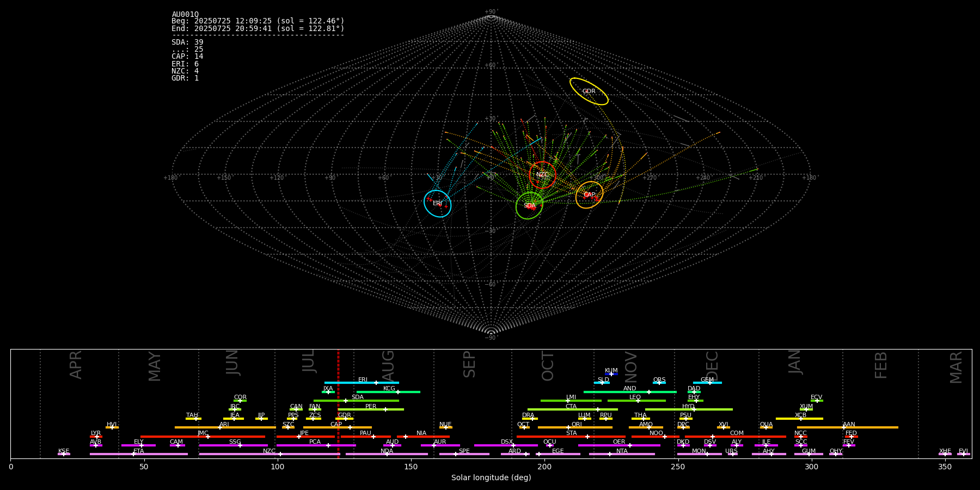Click the 'FEB' month label
Image resolution: width=980 pixels, height=490 pixels.
881,365
